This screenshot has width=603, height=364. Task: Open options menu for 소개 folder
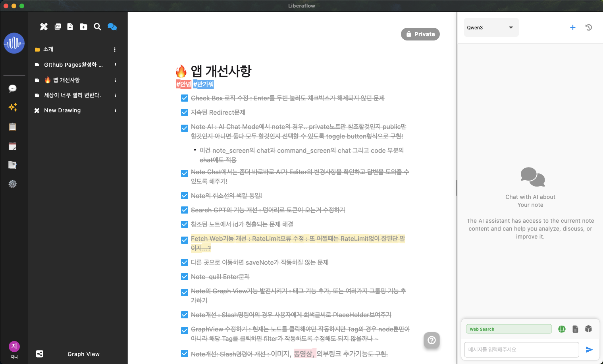coord(115,50)
